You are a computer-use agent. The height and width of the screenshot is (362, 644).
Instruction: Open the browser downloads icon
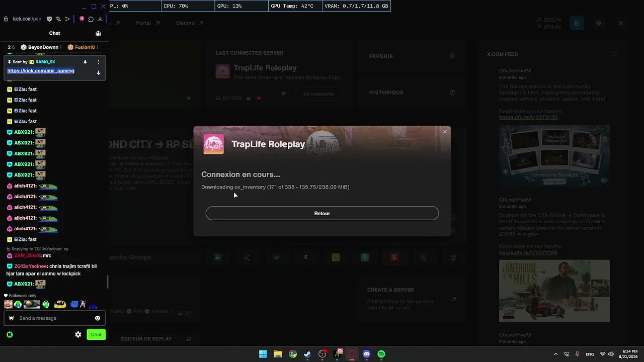click(100, 19)
